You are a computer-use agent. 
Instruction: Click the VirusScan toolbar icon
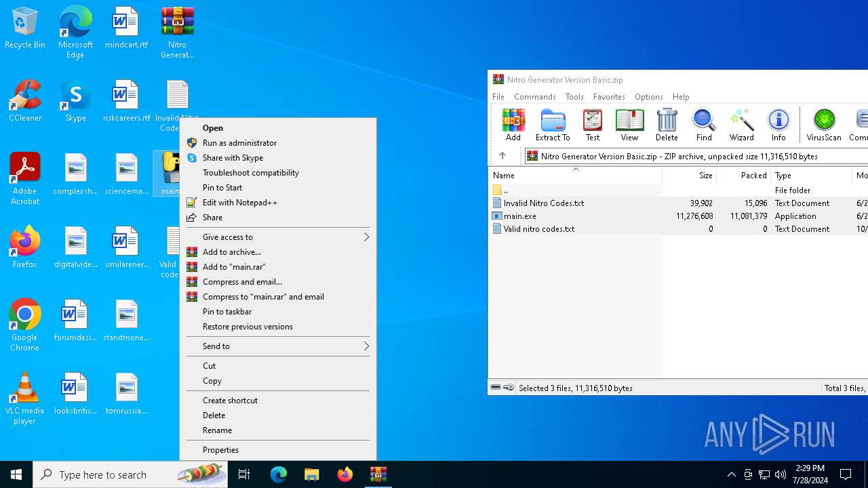pyautogui.click(x=824, y=125)
